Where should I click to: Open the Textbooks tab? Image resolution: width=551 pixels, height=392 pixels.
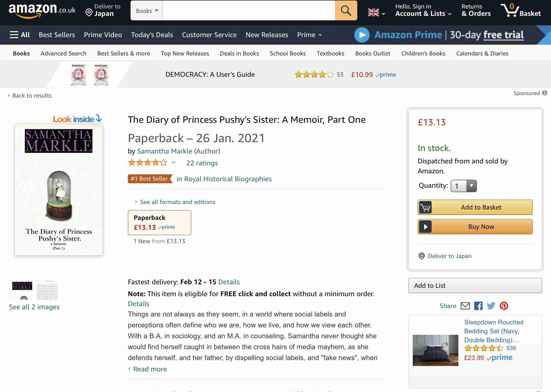tap(330, 53)
